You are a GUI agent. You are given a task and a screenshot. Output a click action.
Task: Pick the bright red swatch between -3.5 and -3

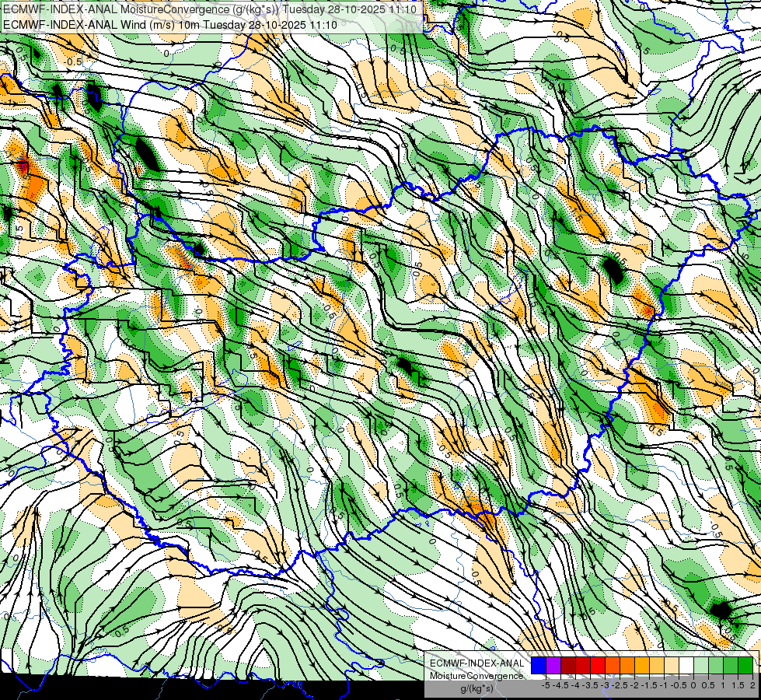598,666
